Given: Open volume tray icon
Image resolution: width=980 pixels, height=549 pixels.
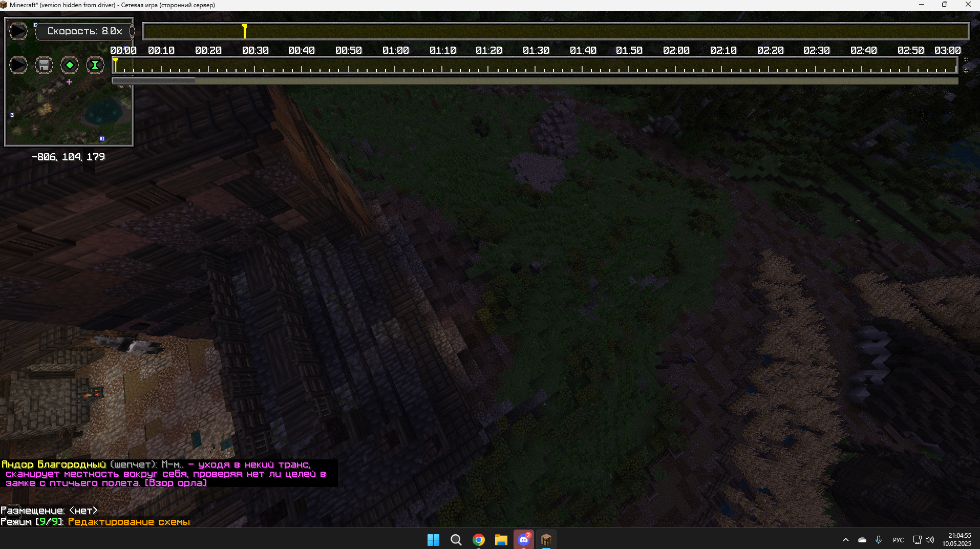Looking at the screenshot, I should coord(930,540).
